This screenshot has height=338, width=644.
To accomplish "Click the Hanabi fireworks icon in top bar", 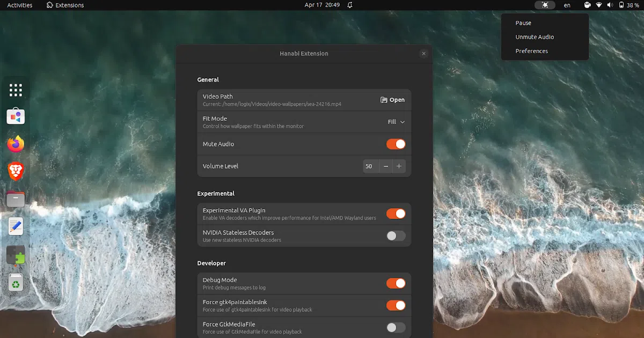I will pos(545,5).
